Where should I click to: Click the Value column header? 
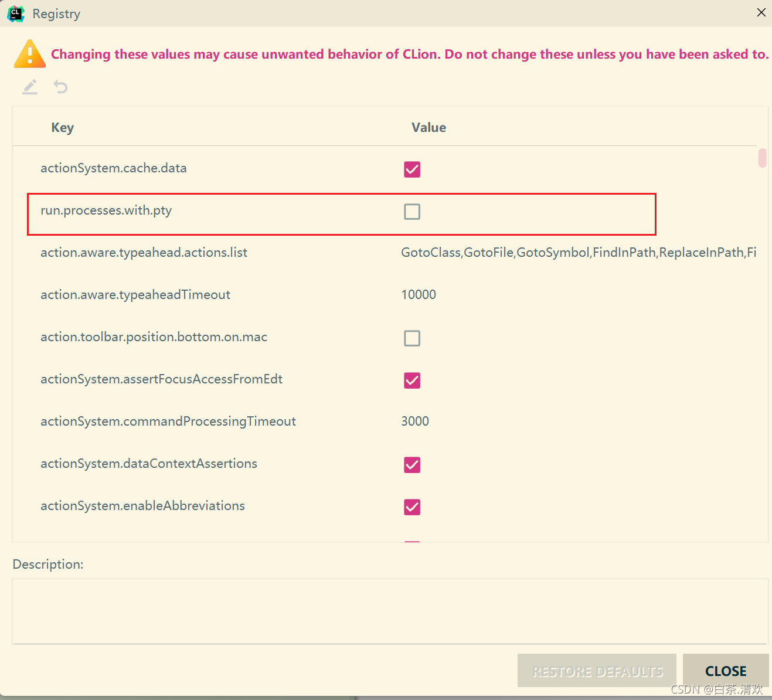[428, 128]
